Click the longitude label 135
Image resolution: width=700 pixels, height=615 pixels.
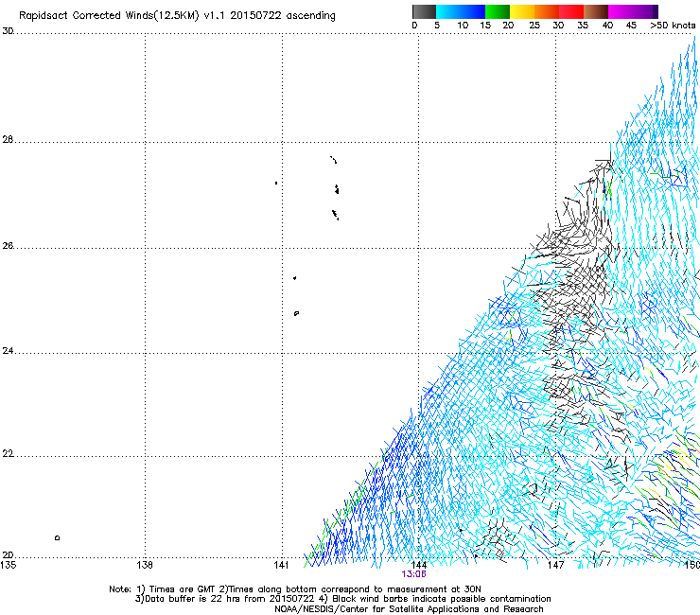tap(8, 565)
